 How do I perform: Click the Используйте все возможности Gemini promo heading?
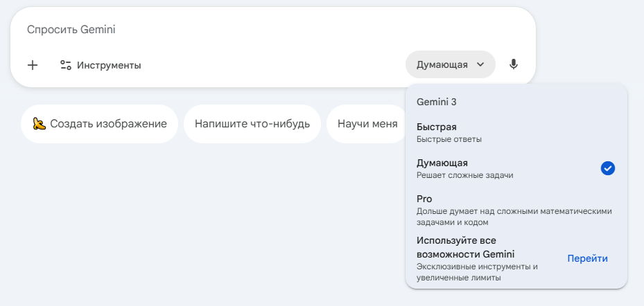[465, 247]
